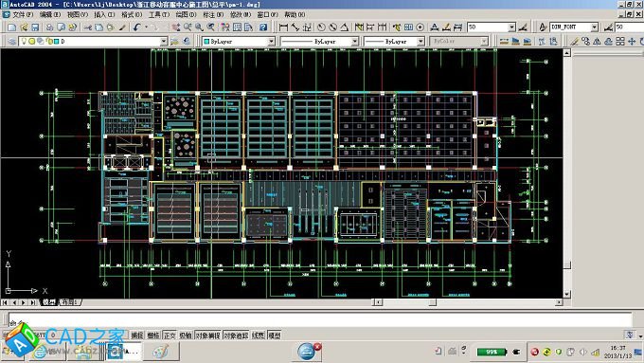Click the Undo arrow icon
The width and height of the screenshot is (644, 363).
136,27
